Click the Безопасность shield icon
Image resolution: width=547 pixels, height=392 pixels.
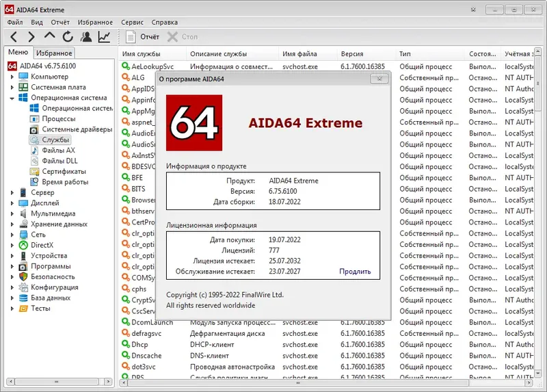coord(23,276)
